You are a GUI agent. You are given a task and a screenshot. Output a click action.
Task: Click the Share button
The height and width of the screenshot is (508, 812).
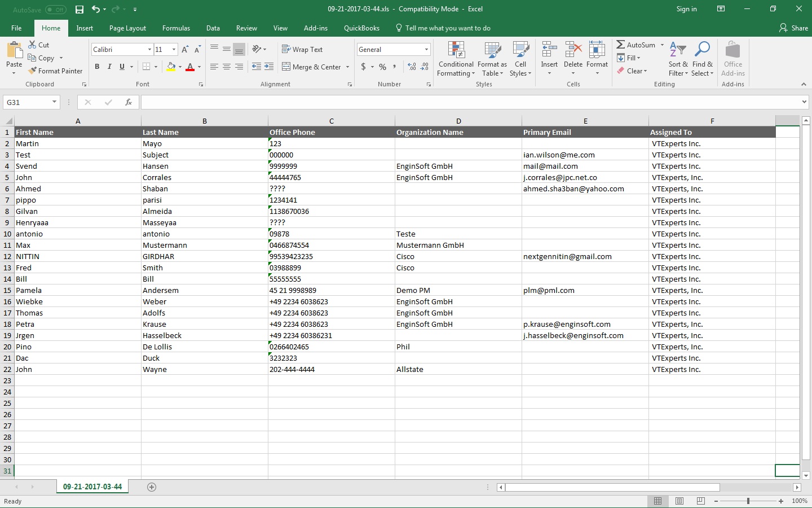(793, 28)
